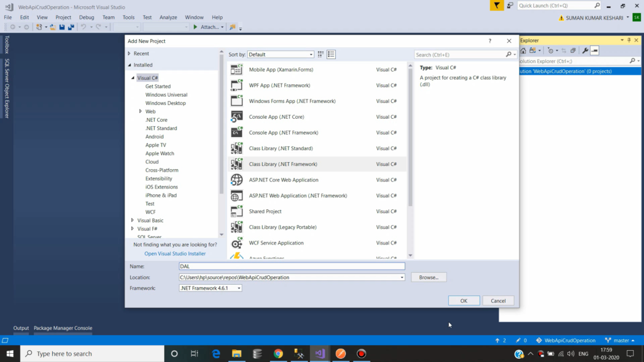The width and height of the screenshot is (644, 362).
Task: Open Google Chrome from the taskbar
Action: click(279, 353)
